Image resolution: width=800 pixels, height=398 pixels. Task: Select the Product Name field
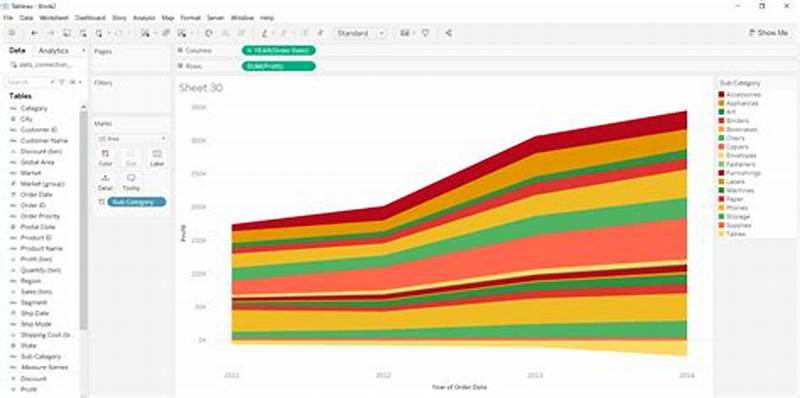coord(41,248)
